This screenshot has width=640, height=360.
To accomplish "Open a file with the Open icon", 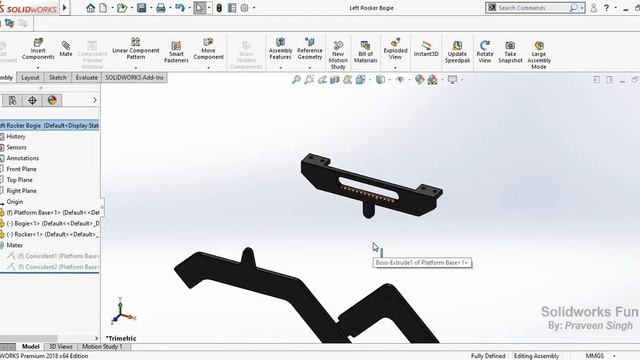I will pos(122,8).
